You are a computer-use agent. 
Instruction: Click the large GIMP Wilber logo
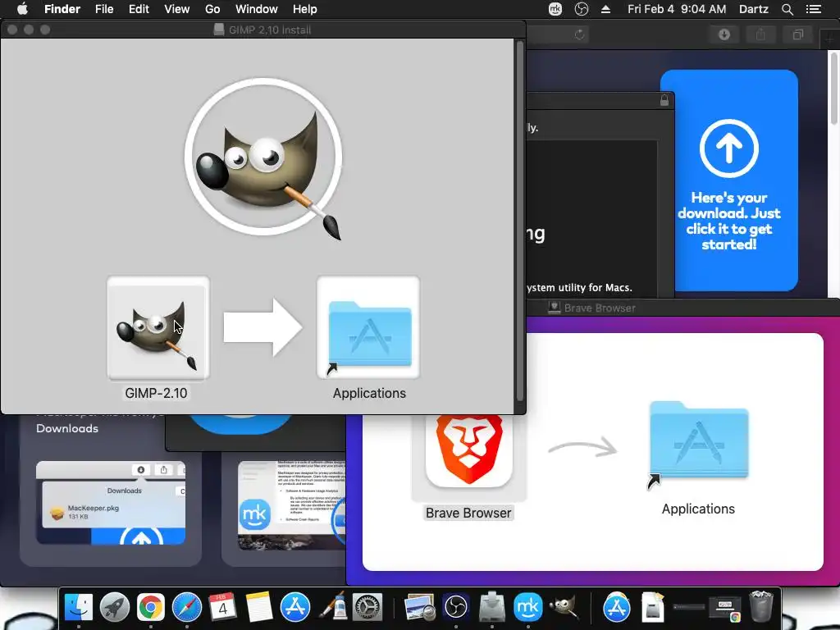[264, 157]
